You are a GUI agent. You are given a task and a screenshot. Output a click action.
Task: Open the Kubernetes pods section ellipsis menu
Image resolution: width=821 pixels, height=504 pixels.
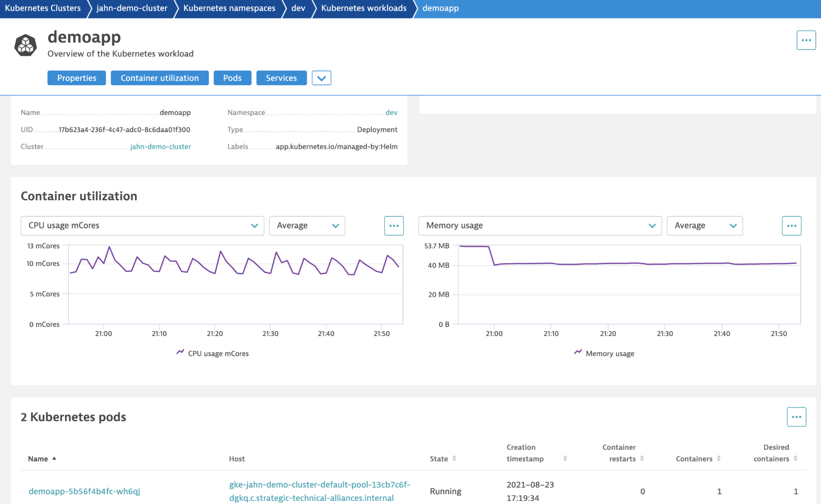tap(796, 417)
